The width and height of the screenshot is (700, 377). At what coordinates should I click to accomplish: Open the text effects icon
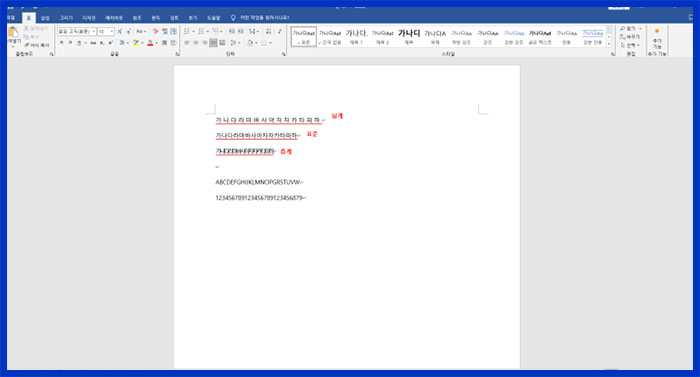122,42
